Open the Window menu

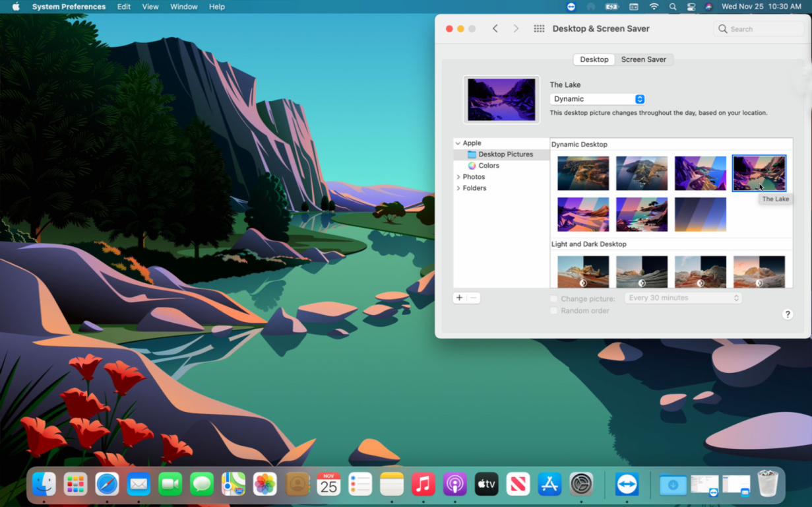coord(183,7)
